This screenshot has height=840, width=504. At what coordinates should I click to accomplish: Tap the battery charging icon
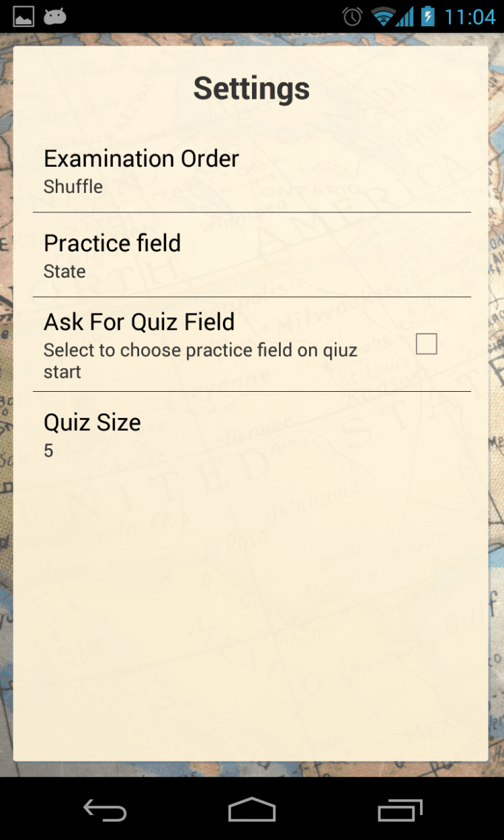(x=428, y=17)
